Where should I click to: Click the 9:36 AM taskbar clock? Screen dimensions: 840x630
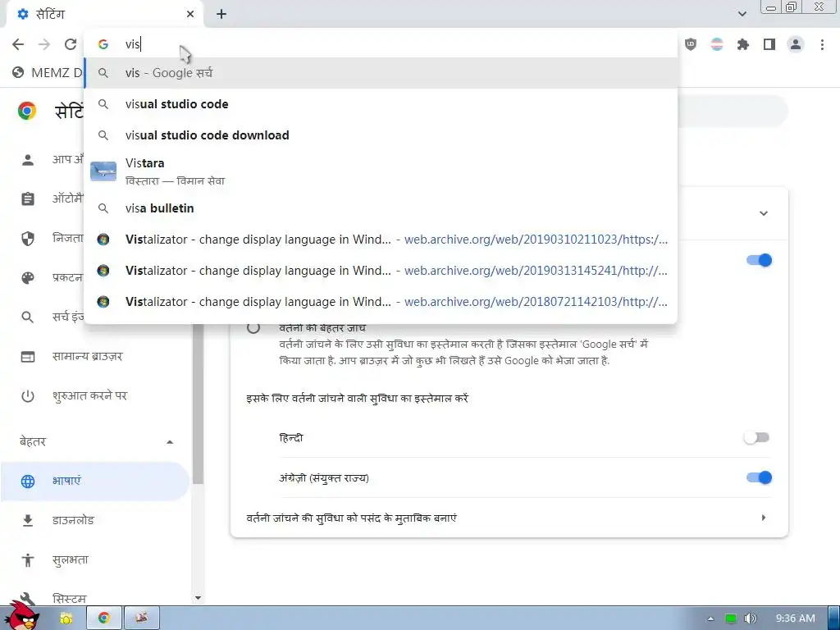[x=795, y=619]
